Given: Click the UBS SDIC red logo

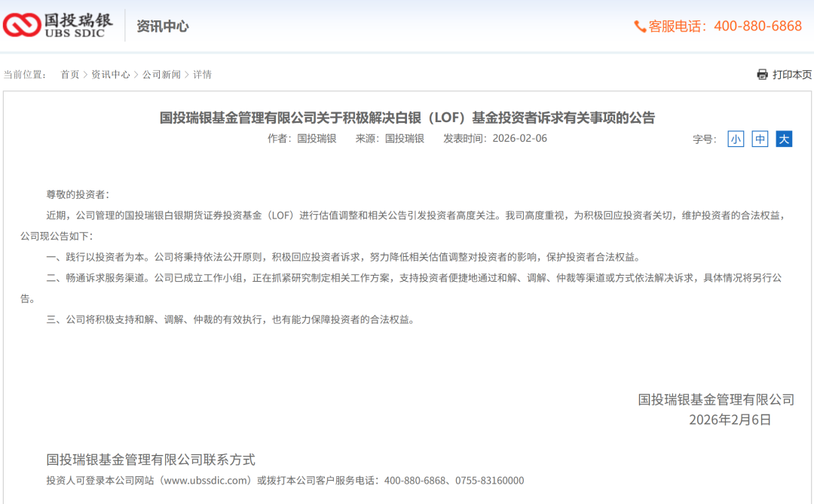Looking at the screenshot, I should 21,25.
